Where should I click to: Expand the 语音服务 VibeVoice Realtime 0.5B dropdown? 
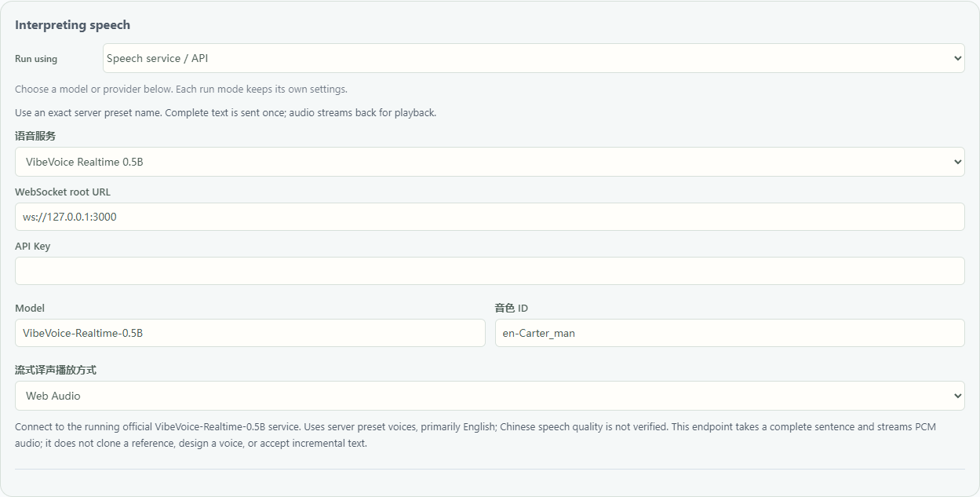(x=490, y=162)
